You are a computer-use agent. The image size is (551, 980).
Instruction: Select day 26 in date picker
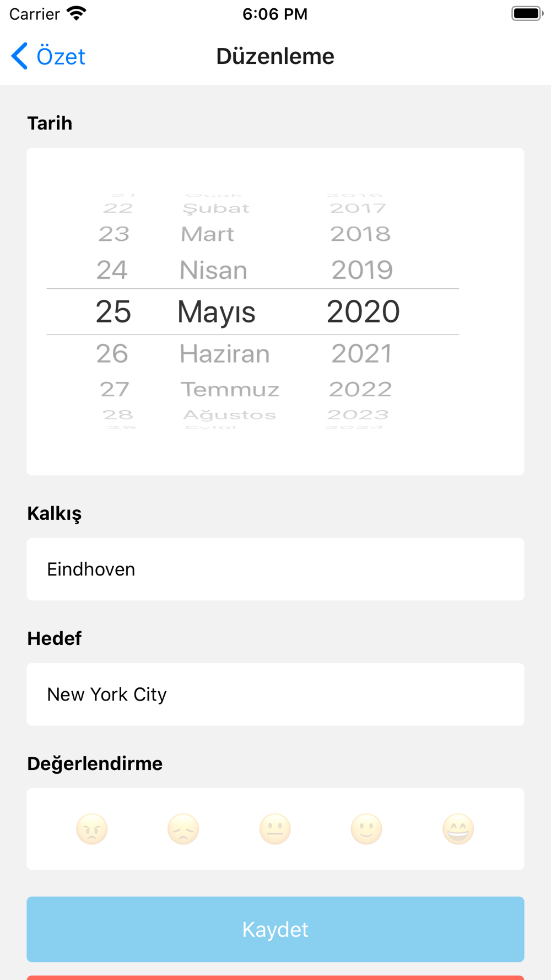(x=112, y=353)
